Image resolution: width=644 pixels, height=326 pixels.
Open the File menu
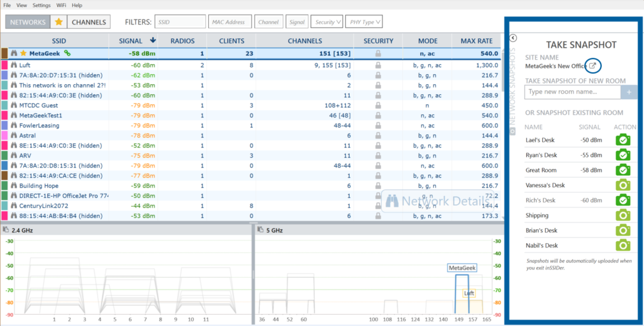click(7, 5)
